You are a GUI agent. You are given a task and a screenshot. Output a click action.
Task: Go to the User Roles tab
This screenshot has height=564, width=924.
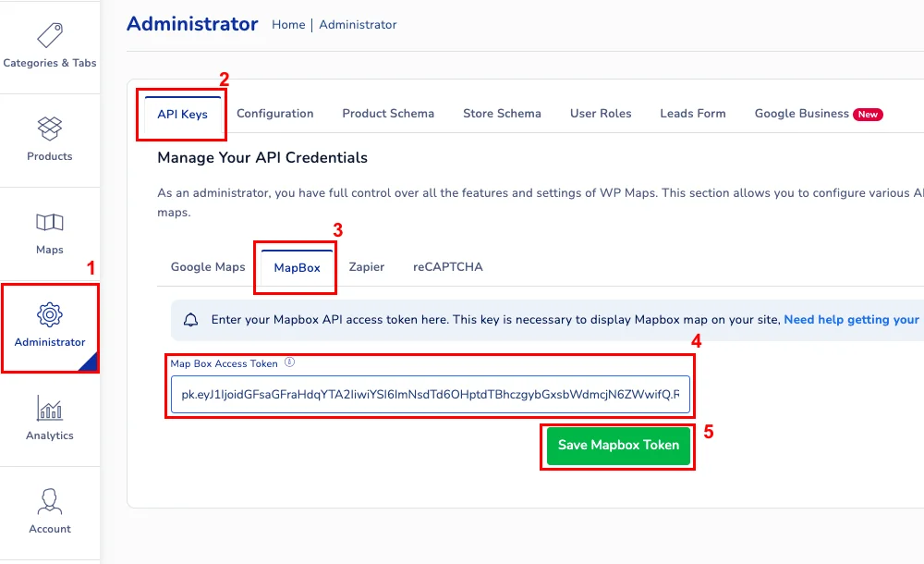[x=601, y=114]
